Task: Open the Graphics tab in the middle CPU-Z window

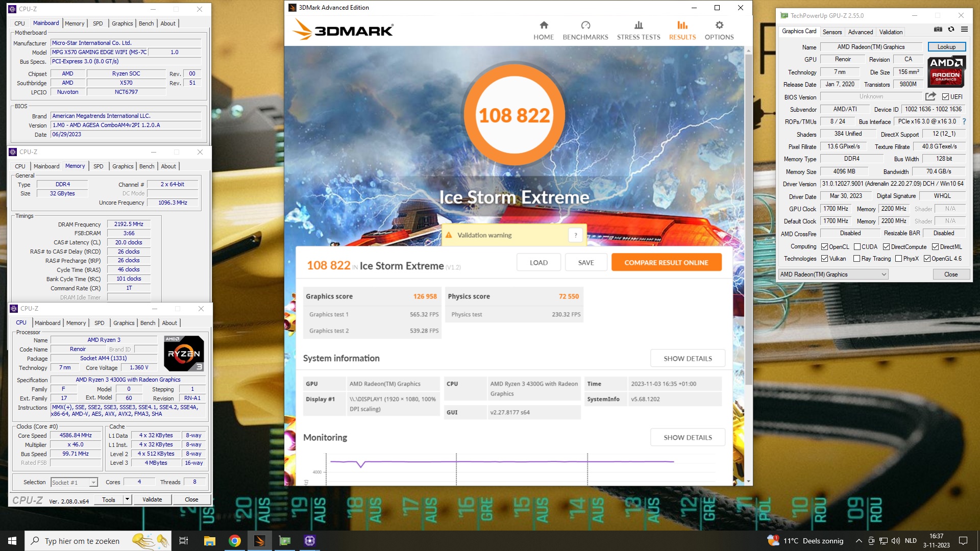Action: tap(123, 166)
